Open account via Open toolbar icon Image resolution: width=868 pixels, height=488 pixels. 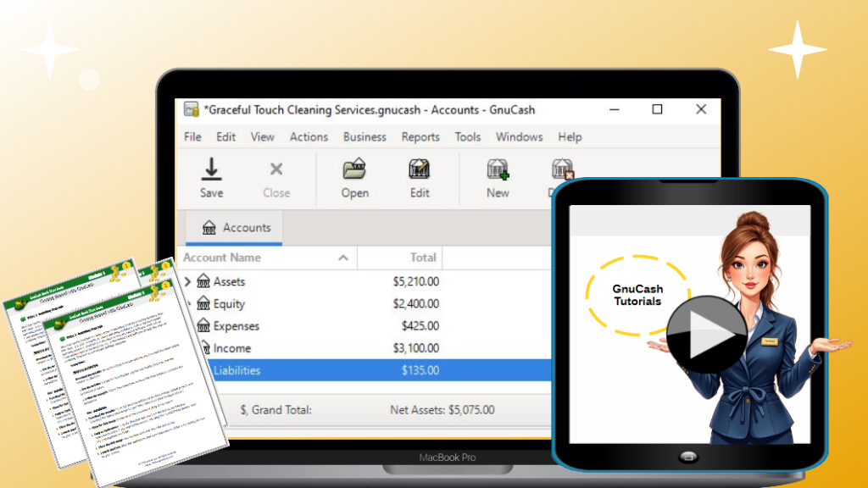pyautogui.click(x=354, y=169)
